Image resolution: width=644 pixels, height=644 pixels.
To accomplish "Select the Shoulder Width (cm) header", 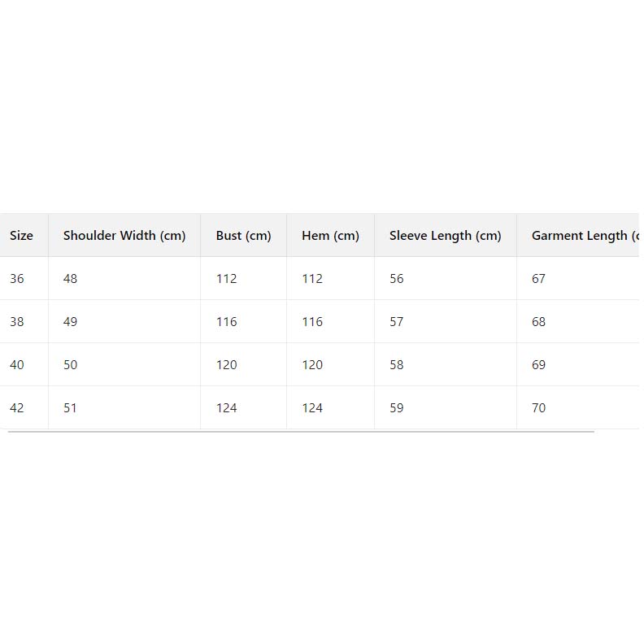I will pos(124,236).
